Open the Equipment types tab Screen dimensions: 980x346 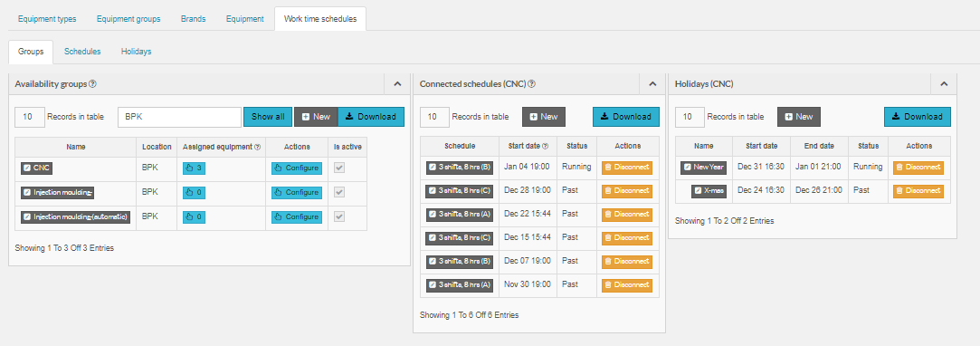pos(47,19)
